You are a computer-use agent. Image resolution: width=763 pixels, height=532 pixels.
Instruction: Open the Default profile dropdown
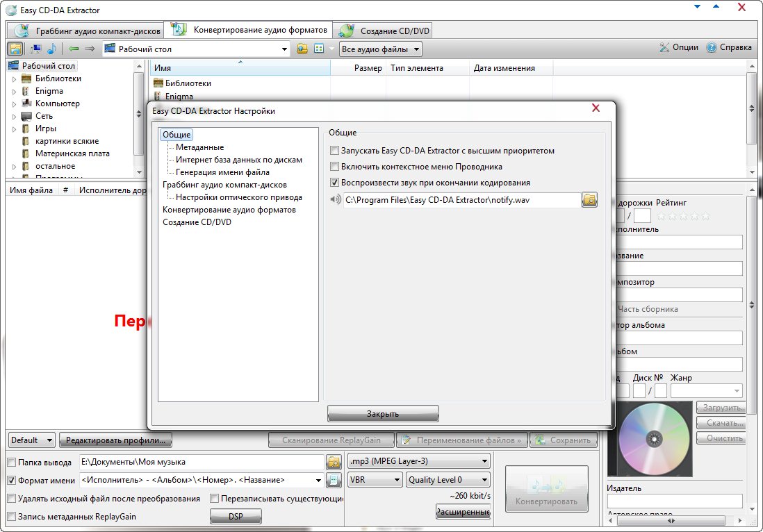click(32, 440)
